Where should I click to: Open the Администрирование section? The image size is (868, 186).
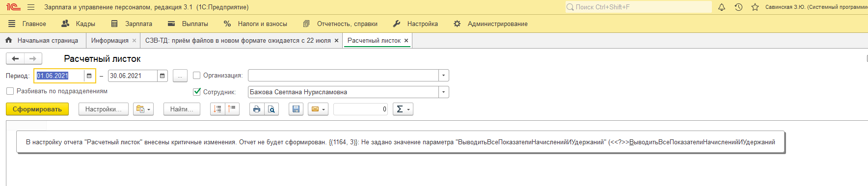(x=490, y=24)
